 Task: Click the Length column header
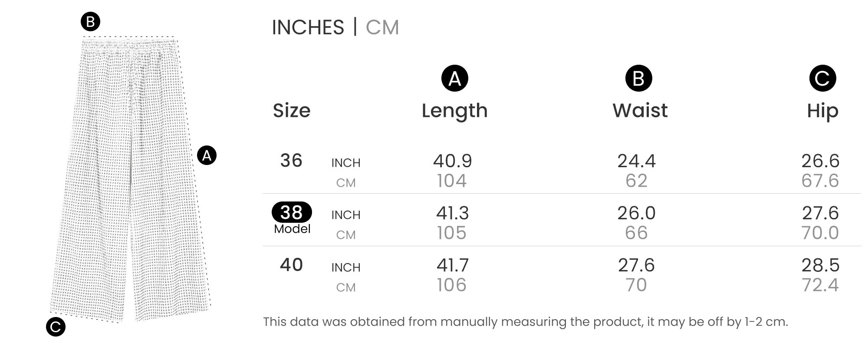click(x=454, y=111)
